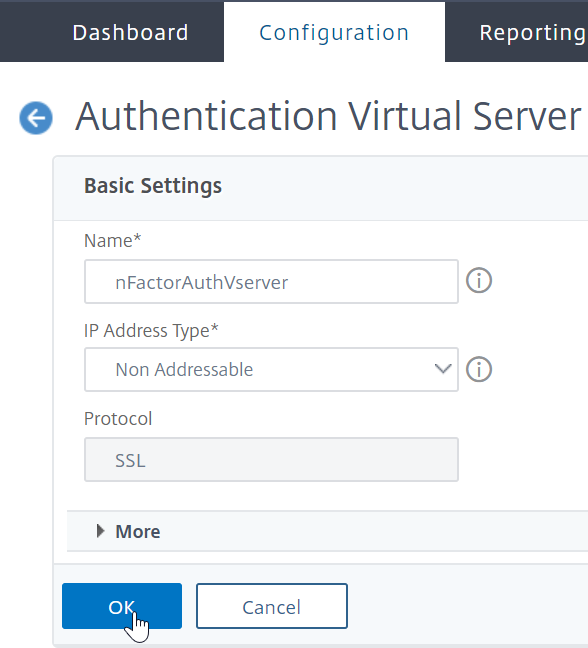This screenshot has width=588, height=648.
Task: Click the Basic Settings section header
Action: (153, 186)
